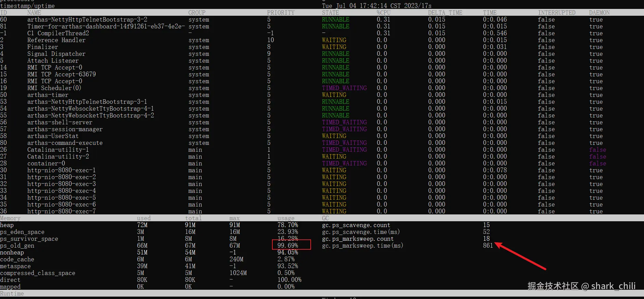Click the 100.00% direct memory usage
This screenshot has height=299, width=644.
pyautogui.click(x=289, y=280)
